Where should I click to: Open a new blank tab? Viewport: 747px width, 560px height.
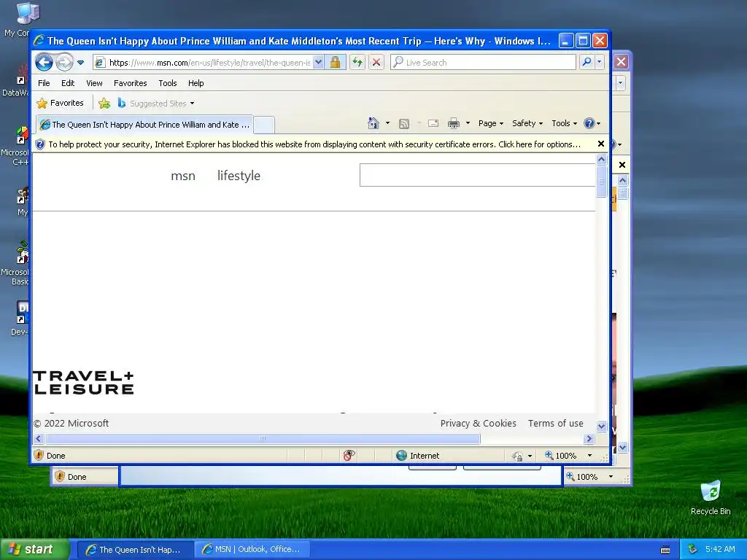(x=264, y=125)
